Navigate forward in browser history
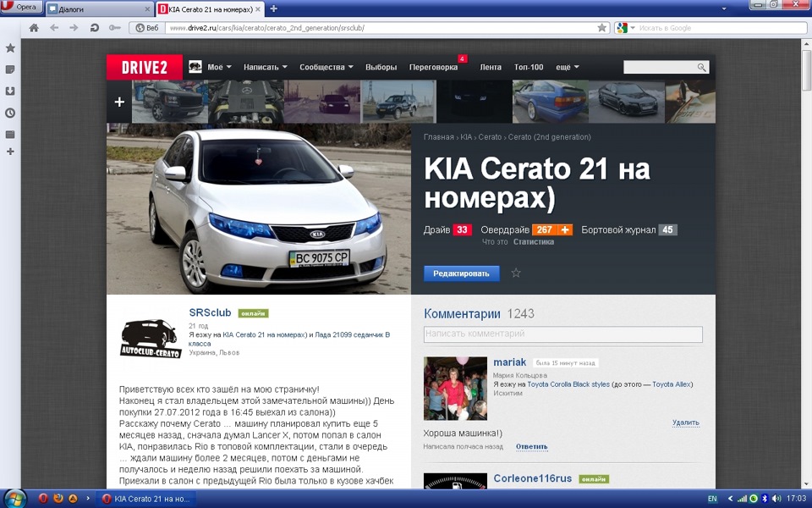 point(74,28)
